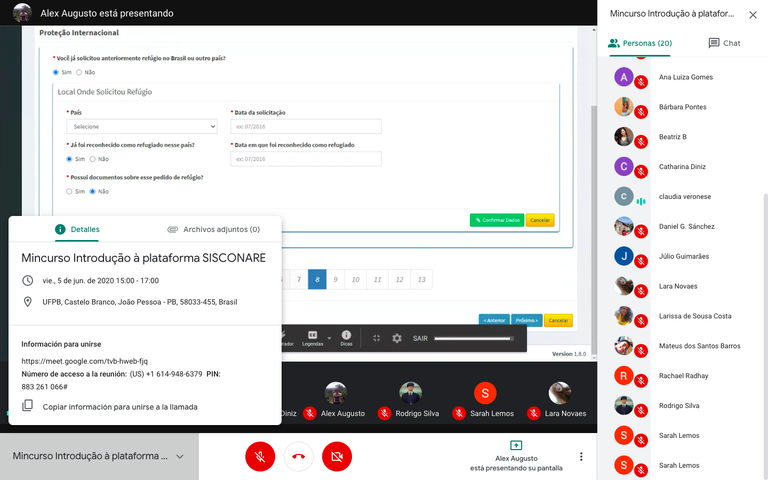Toggle the camera off button
The image size is (768, 480).
(x=337, y=456)
